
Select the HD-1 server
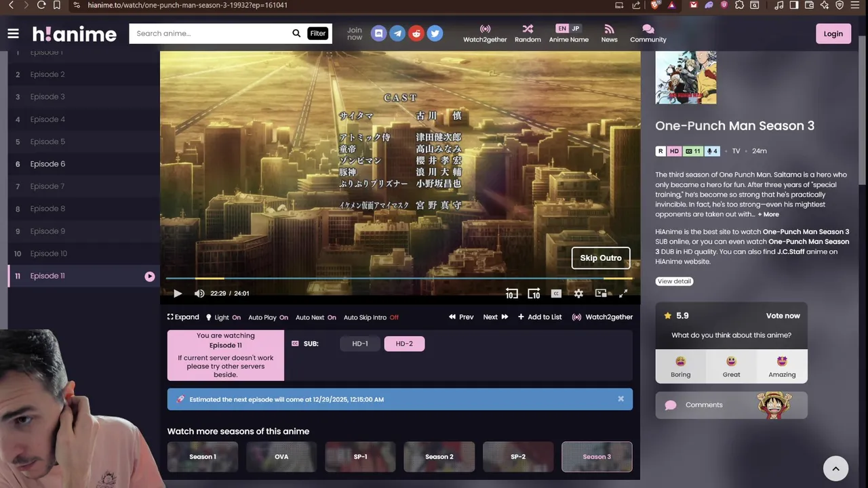[x=360, y=344]
